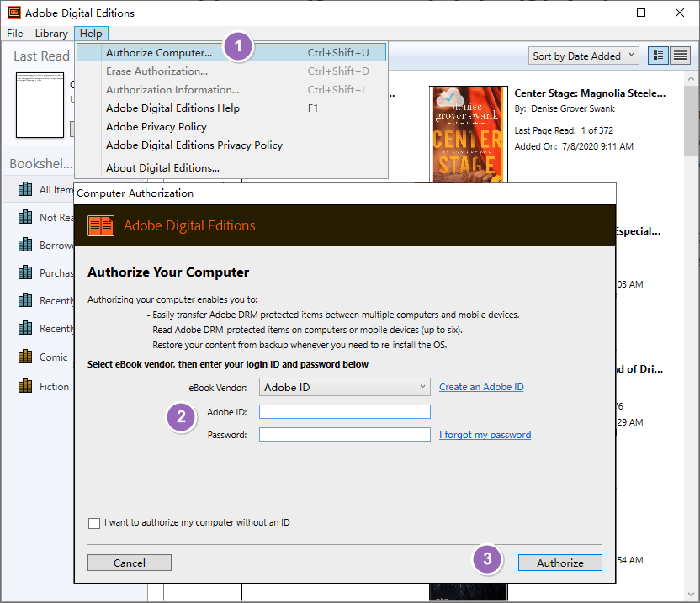The width and height of the screenshot is (700, 603).
Task: Open the Sort by Date Added dropdown
Action: point(583,55)
